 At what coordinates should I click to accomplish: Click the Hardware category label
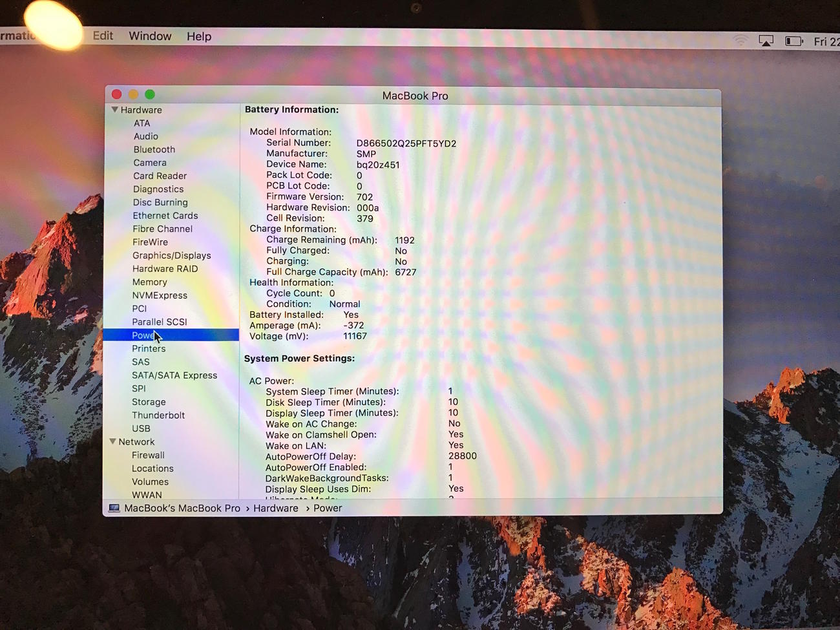(x=141, y=110)
